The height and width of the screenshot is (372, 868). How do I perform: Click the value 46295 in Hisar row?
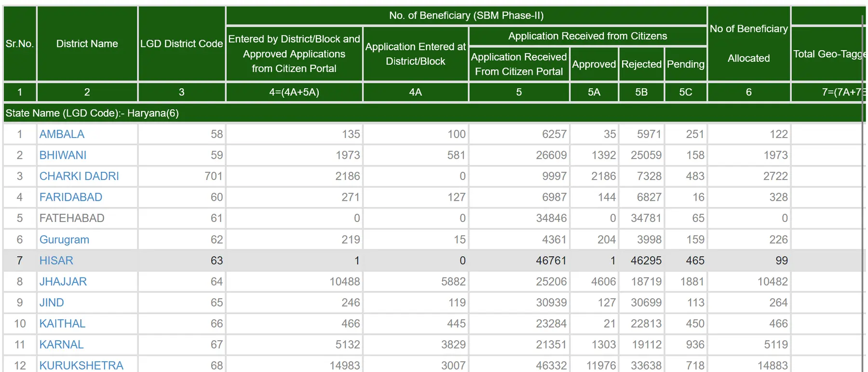pos(646,261)
